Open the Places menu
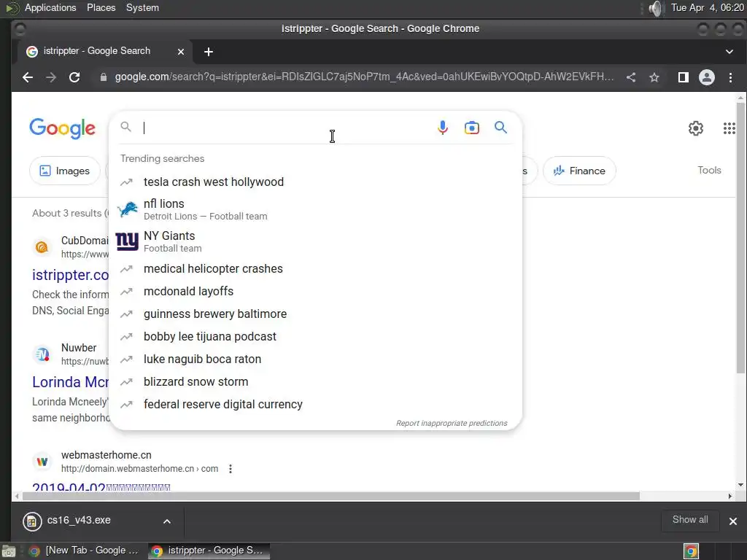 click(101, 7)
